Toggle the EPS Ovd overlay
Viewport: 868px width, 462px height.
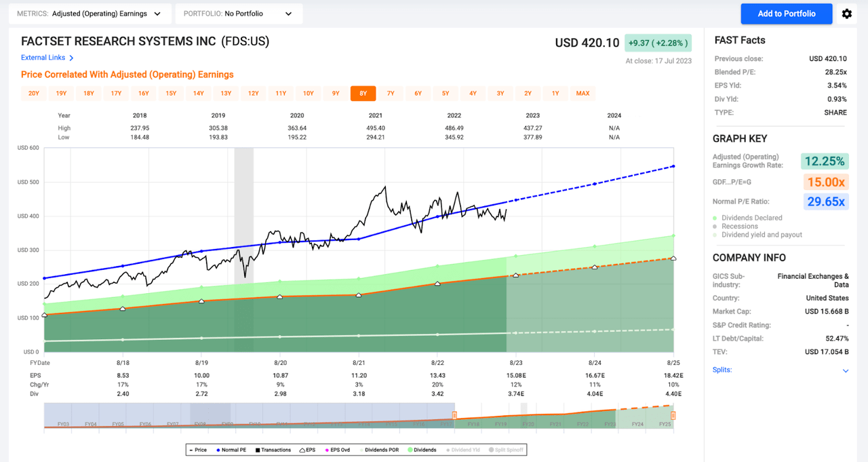(326, 449)
